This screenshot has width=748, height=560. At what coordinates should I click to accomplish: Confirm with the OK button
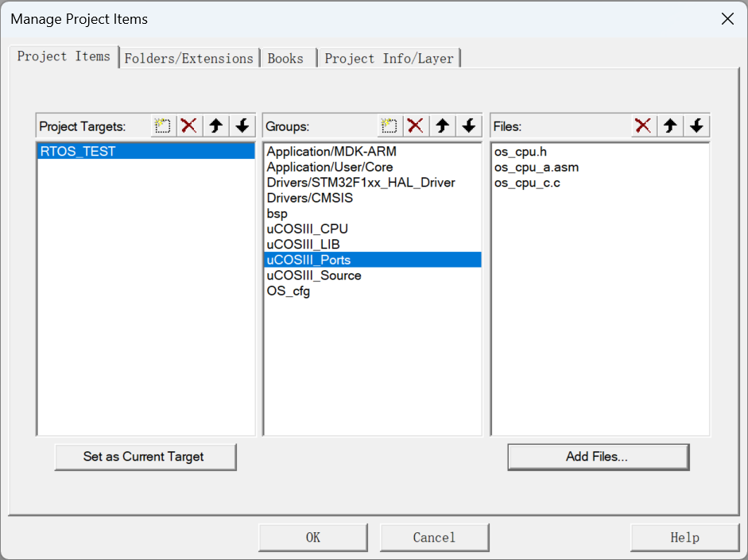point(313,538)
